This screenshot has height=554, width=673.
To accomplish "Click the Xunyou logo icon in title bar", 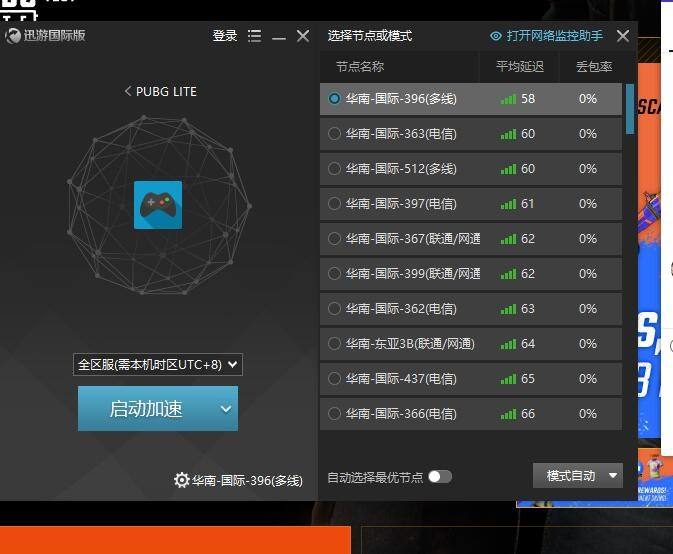I will point(13,36).
